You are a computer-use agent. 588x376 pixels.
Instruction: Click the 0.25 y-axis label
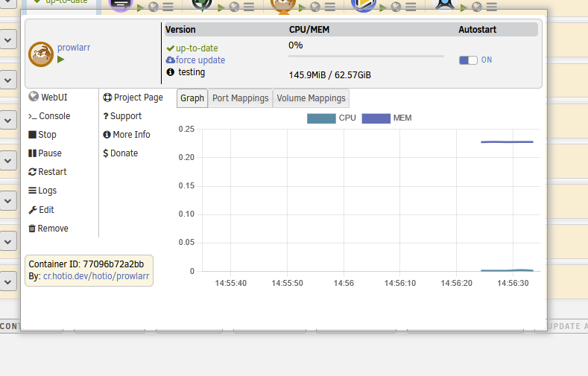tap(186, 130)
